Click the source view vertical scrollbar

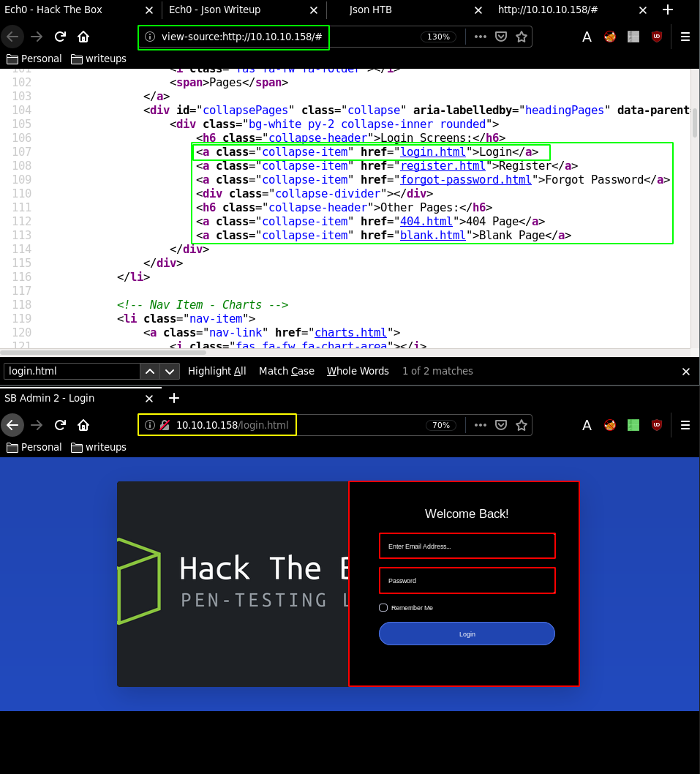(695, 124)
